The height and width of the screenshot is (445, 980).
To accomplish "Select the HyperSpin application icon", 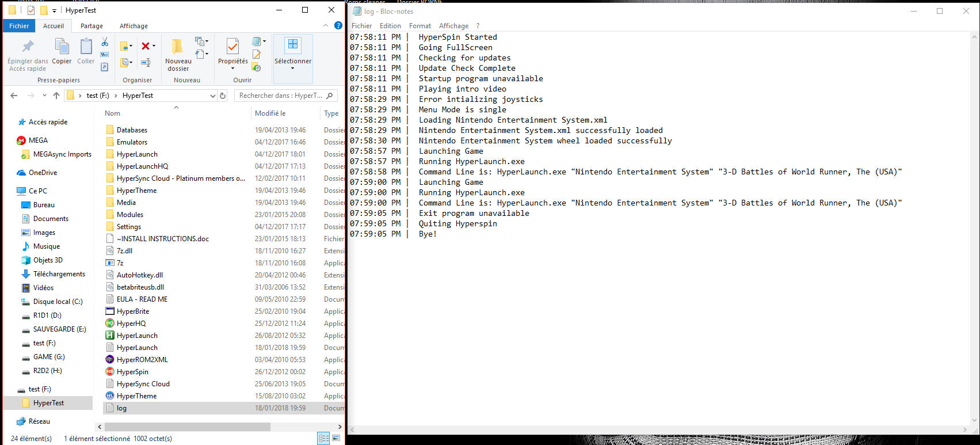I will [x=110, y=372].
